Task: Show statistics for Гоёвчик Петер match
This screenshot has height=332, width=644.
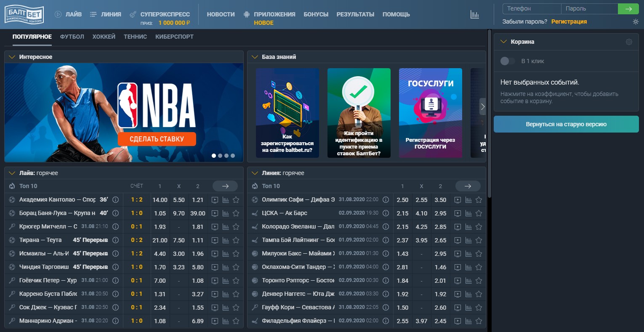Action: point(226,281)
